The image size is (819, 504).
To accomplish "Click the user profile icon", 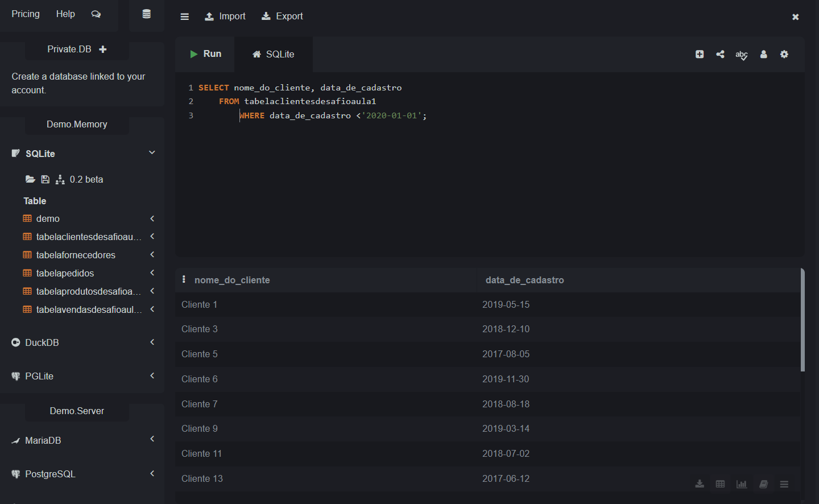I will point(763,54).
